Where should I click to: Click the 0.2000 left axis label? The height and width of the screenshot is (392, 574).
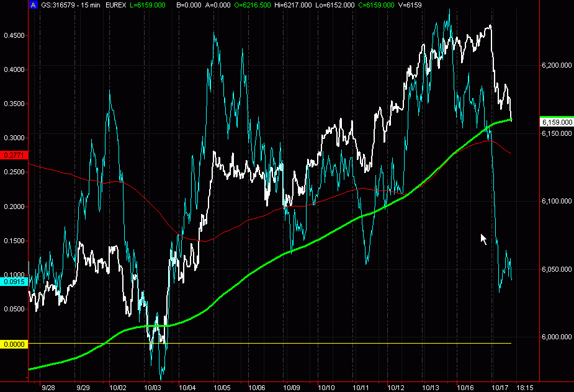14,207
